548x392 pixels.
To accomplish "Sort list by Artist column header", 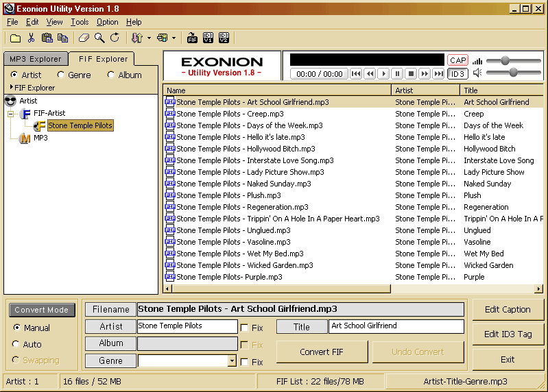I will [426, 90].
